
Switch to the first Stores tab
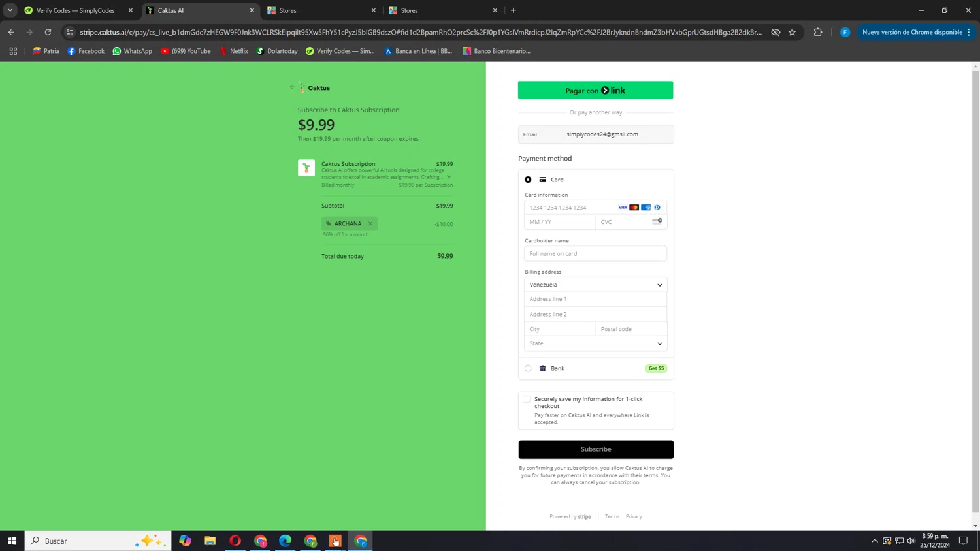coord(321,10)
